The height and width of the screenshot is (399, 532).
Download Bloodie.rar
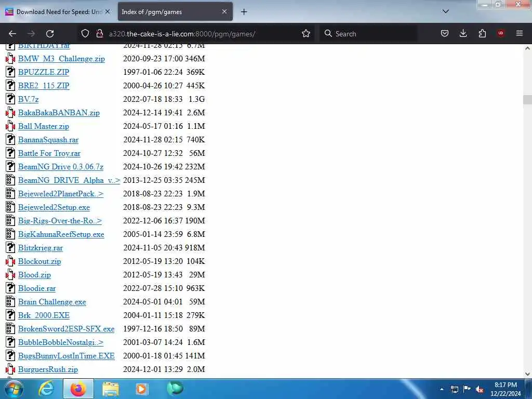click(37, 288)
